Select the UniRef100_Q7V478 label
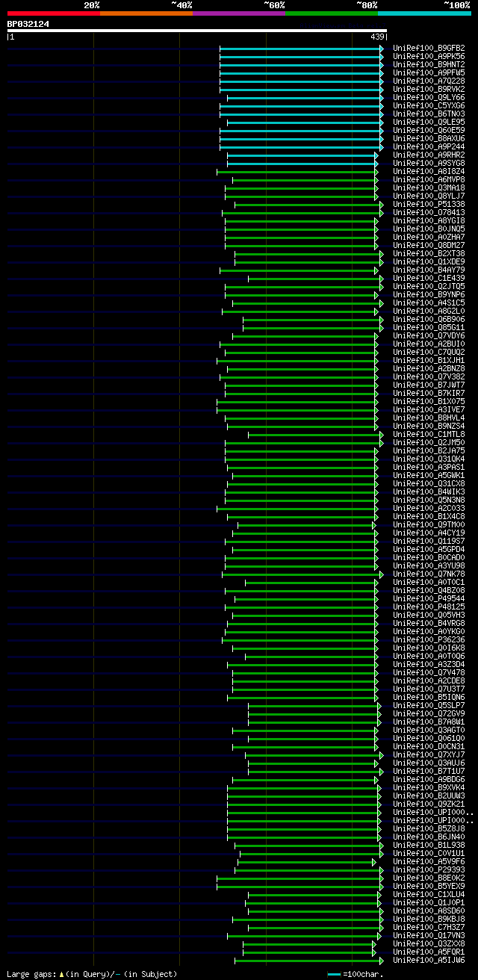 pos(429,673)
